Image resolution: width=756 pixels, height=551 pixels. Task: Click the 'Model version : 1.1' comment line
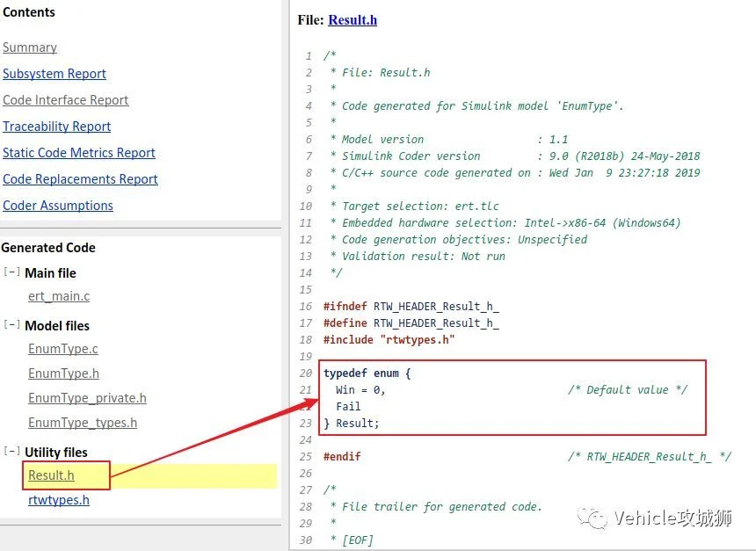click(449, 140)
